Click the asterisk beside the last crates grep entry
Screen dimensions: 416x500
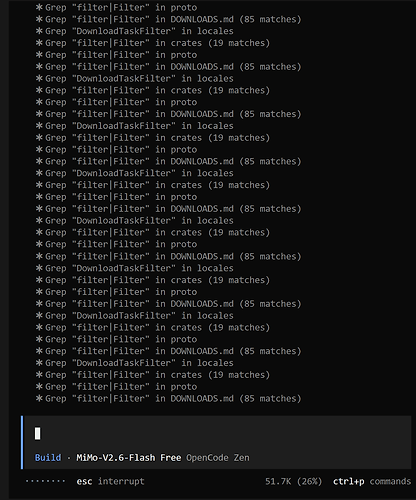coord(39,375)
